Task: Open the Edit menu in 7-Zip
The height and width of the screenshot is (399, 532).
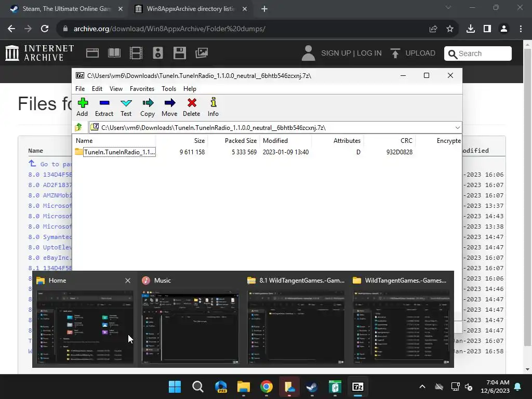Action: pos(97,88)
